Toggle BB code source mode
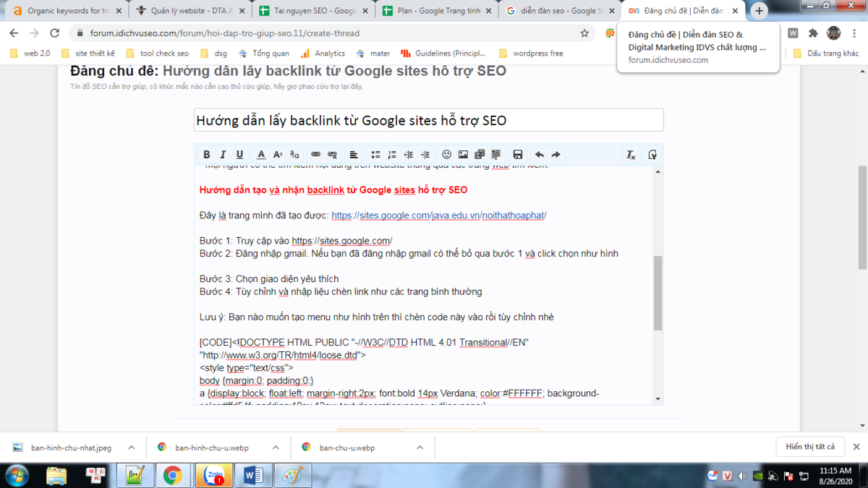 [x=652, y=155]
